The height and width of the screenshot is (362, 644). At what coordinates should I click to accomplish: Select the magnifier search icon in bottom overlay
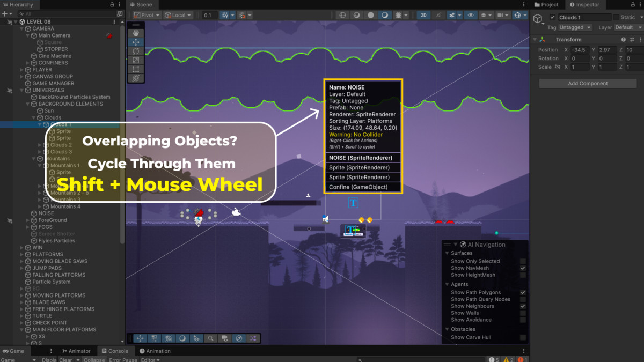[x=210, y=338]
